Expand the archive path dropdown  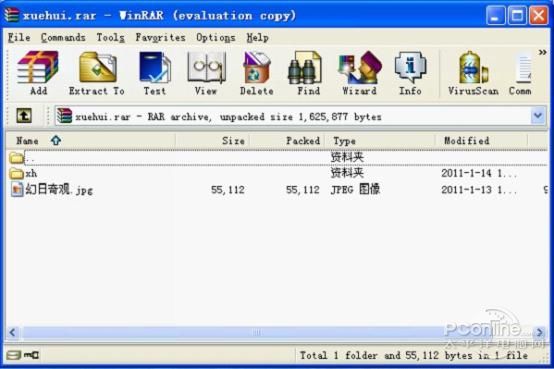tap(538, 116)
